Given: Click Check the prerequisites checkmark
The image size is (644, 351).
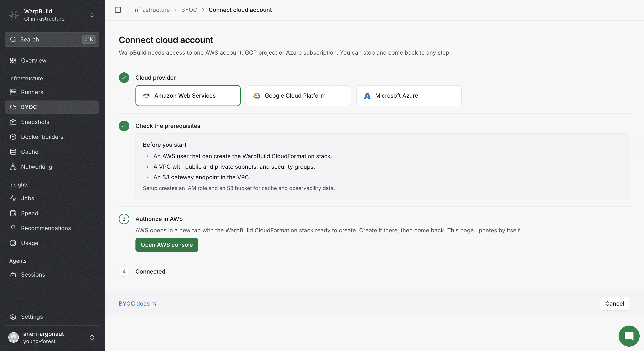Looking at the screenshot, I should tap(124, 126).
